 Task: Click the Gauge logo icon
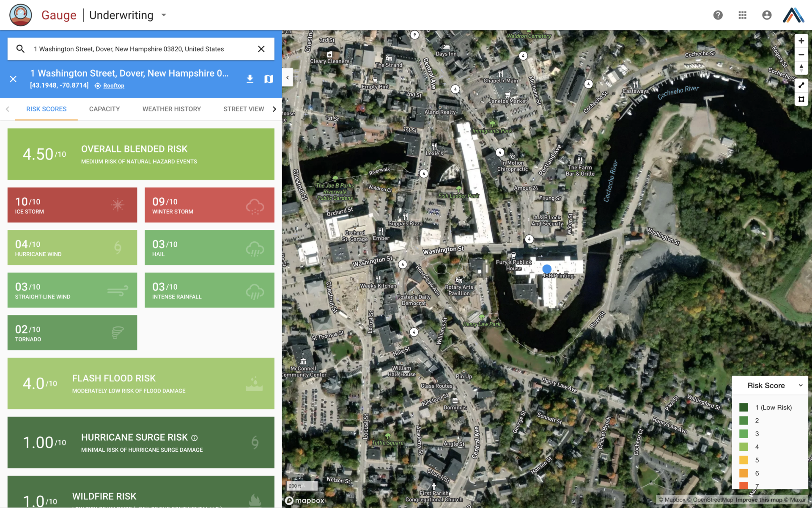20,15
